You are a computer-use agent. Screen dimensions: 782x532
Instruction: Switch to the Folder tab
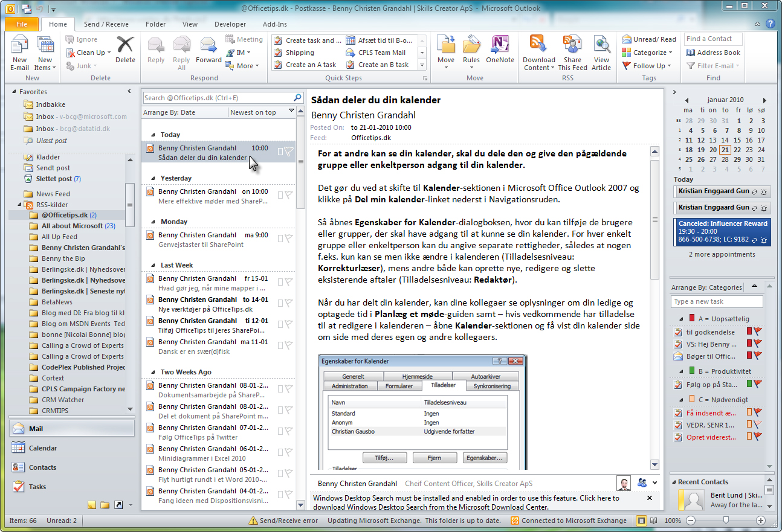(x=155, y=24)
